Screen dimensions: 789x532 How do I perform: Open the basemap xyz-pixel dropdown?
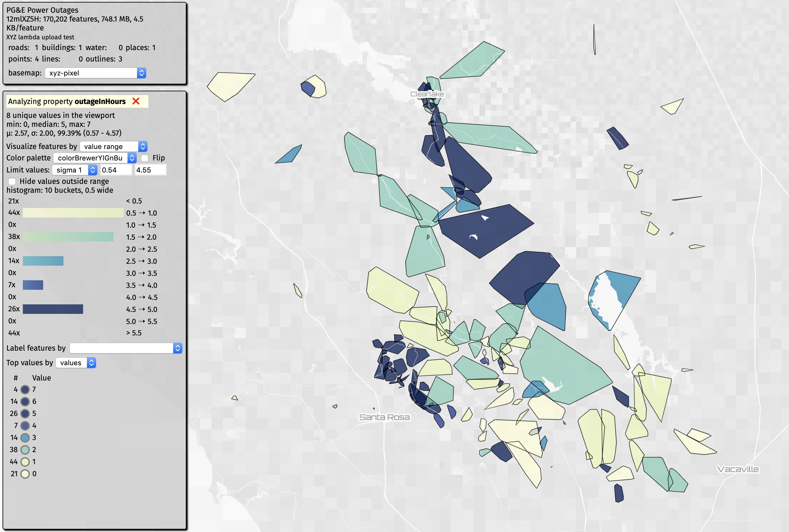coord(95,73)
